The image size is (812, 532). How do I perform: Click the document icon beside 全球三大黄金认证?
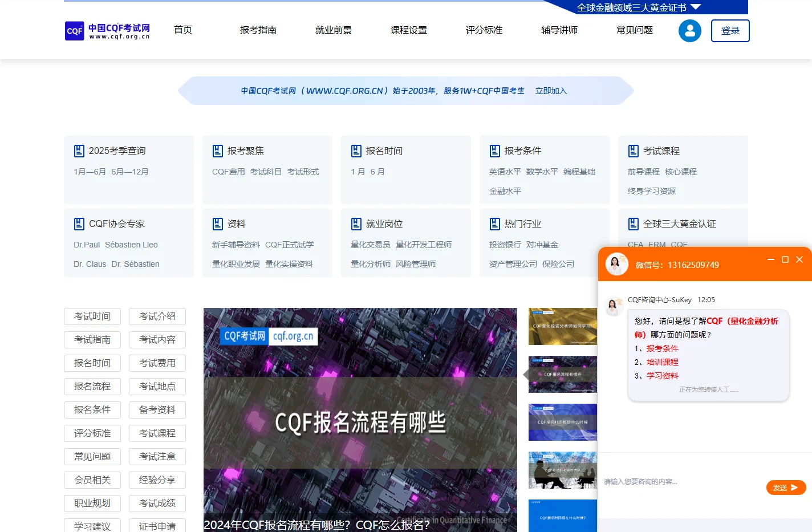[634, 224]
